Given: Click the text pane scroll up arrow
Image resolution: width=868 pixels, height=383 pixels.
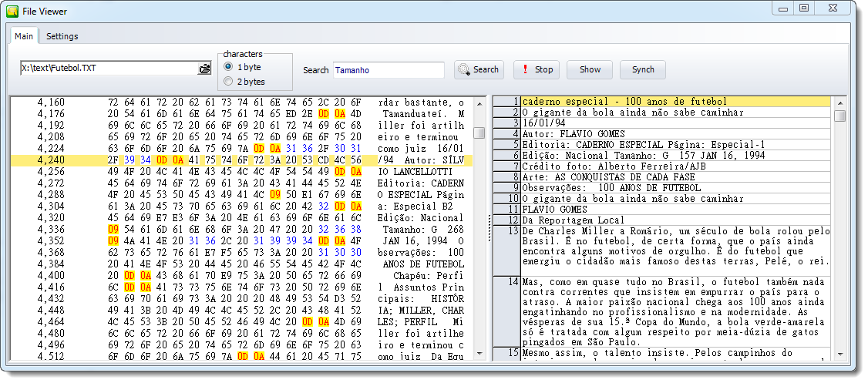Looking at the screenshot, I should click(x=839, y=102).
